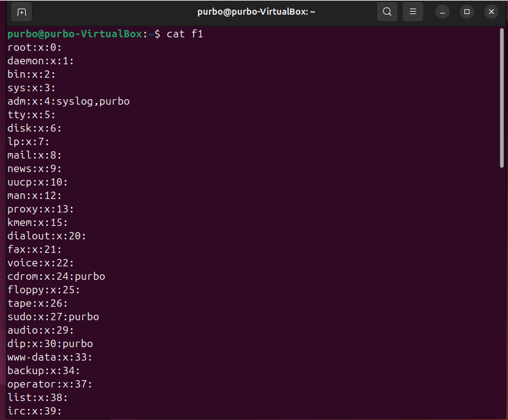Click the line 'audio:x:29:'
Image resolution: width=508 pixels, height=420 pixels.
coord(40,331)
